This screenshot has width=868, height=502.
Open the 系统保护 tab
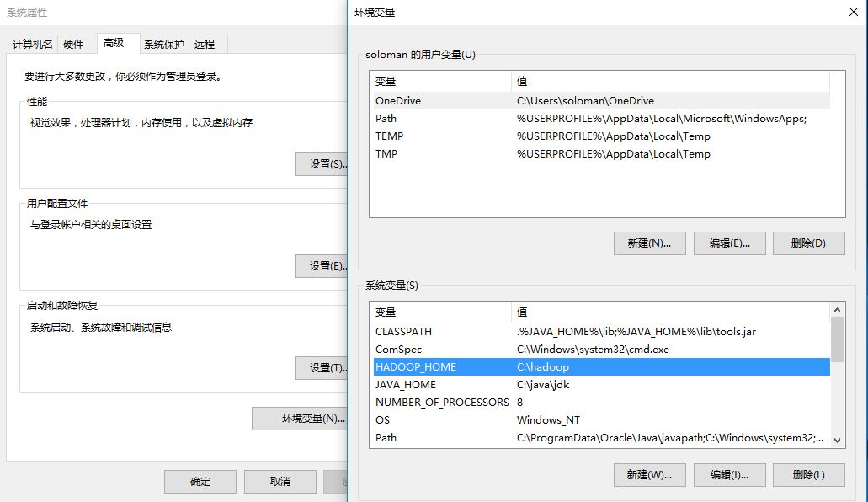[164, 45]
